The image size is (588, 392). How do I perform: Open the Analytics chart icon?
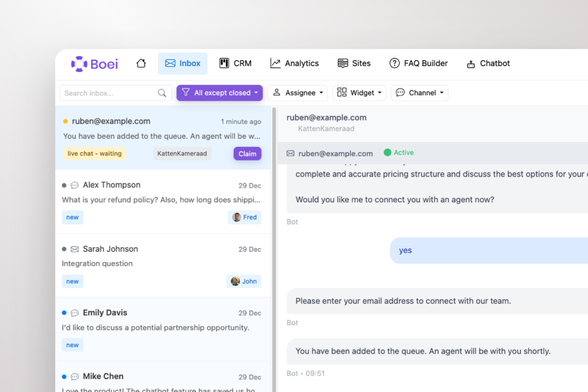[x=275, y=63]
